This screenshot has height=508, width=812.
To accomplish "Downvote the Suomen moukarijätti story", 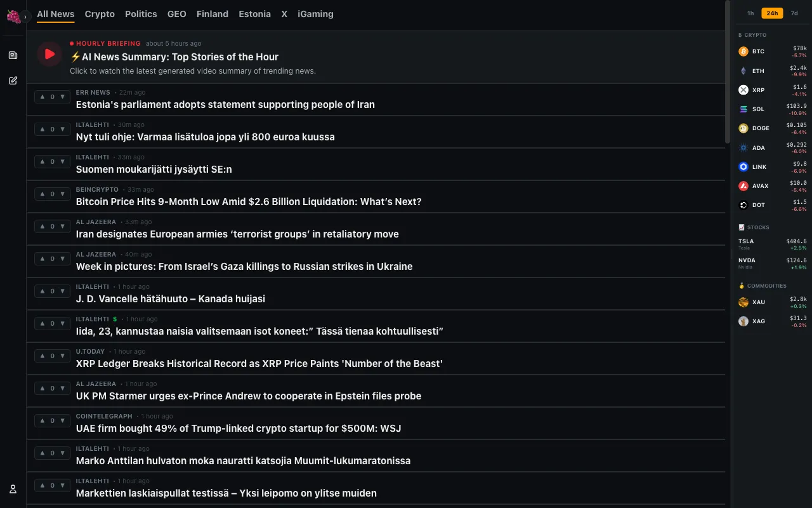I will pyautogui.click(x=62, y=162).
